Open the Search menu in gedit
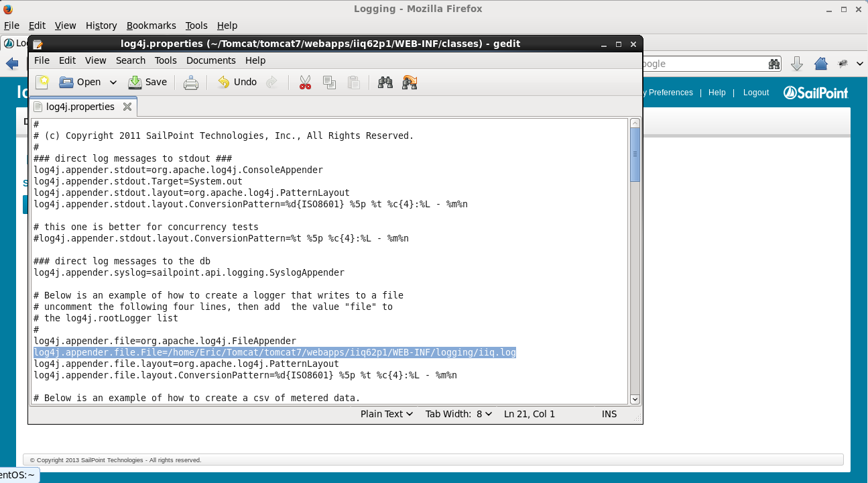This screenshot has width=868, height=483. pos(130,60)
